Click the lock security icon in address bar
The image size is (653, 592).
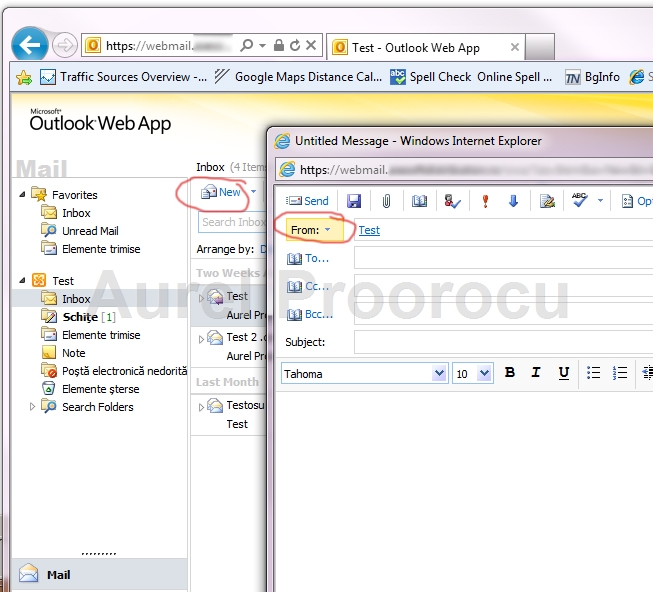(279, 45)
